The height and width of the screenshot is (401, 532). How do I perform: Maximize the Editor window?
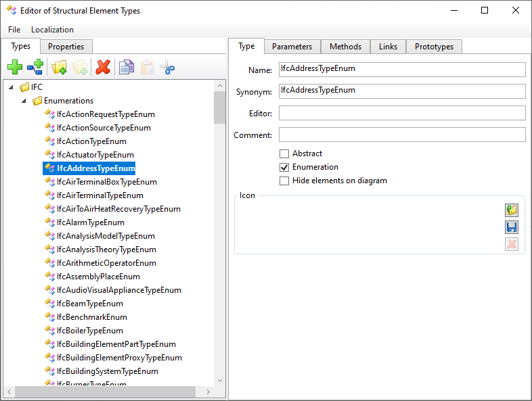[485, 10]
